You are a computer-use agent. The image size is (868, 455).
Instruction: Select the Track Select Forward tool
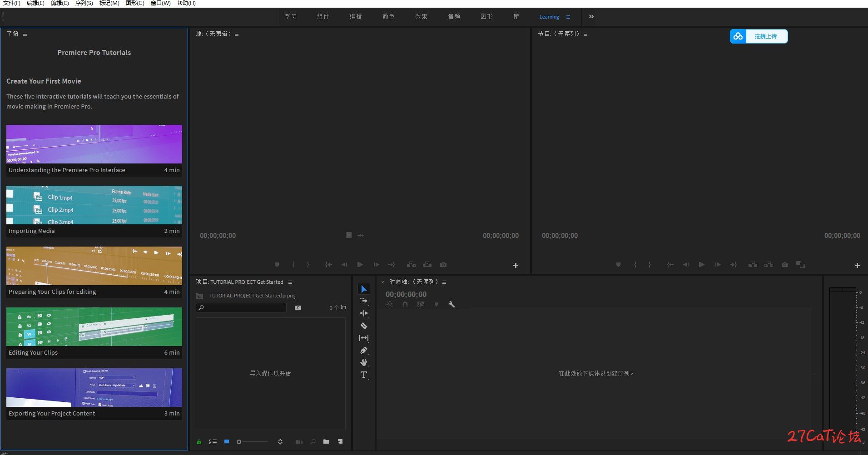[364, 301]
